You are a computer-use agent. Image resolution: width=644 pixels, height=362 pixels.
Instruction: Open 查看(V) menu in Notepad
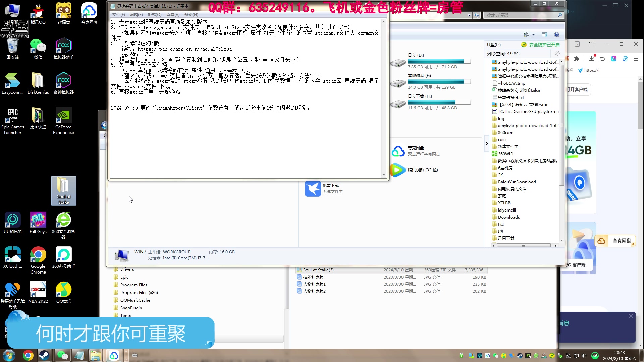(x=173, y=15)
